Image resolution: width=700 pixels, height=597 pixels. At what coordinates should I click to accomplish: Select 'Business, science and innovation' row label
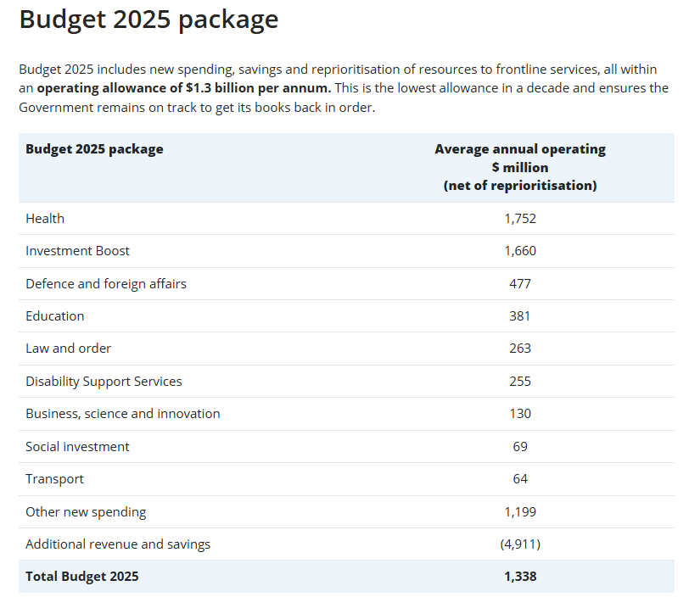click(123, 414)
